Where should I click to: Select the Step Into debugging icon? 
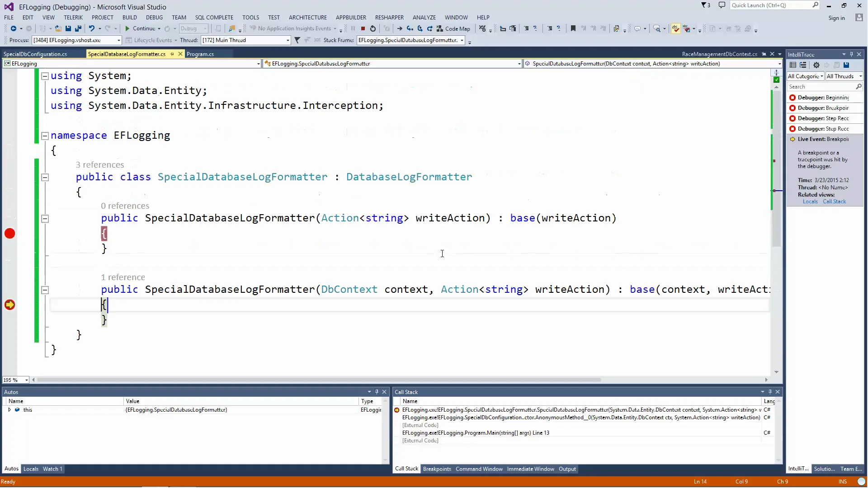410,28
